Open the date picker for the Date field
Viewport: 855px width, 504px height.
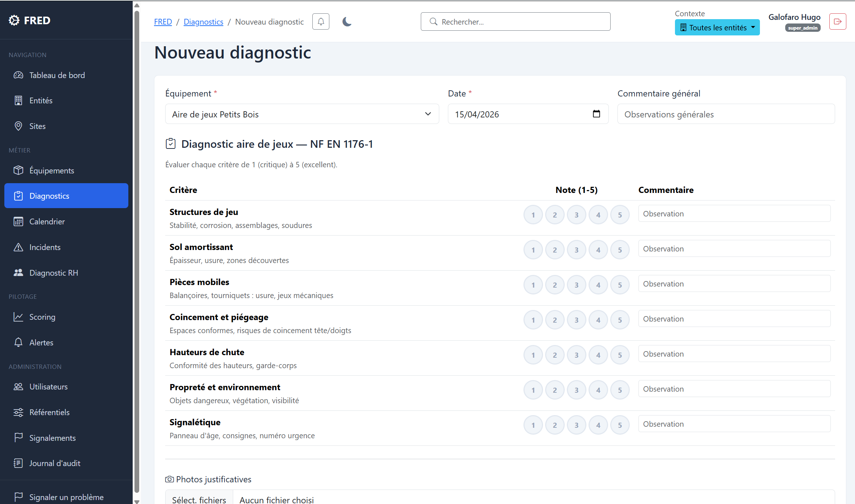point(597,114)
